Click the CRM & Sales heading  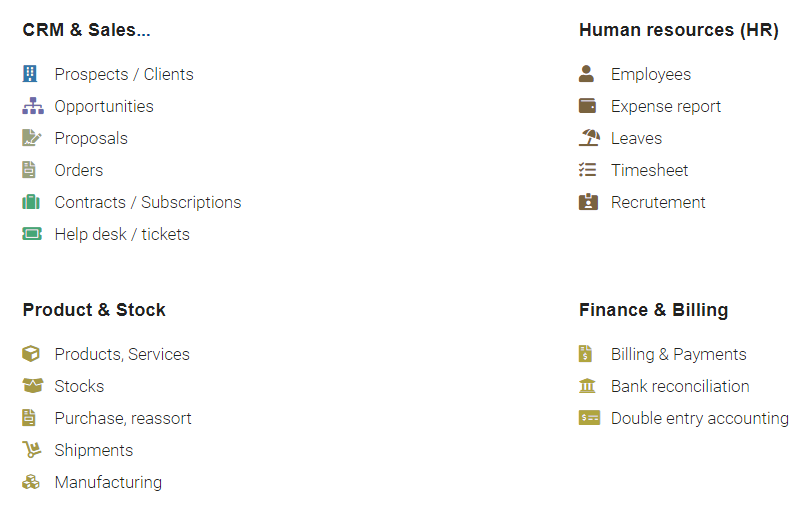[86, 30]
